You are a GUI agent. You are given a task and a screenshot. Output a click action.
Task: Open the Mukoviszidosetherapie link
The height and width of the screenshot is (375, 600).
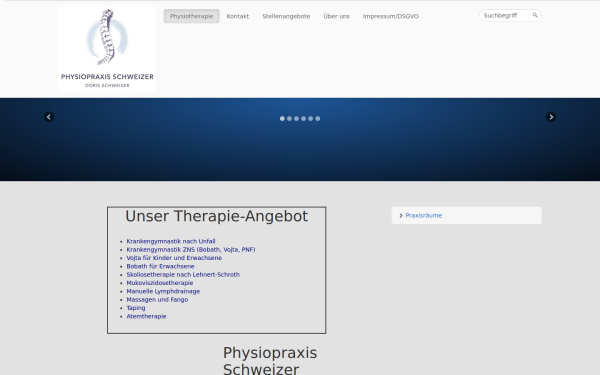pyautogui.click(x=160, y=283)
